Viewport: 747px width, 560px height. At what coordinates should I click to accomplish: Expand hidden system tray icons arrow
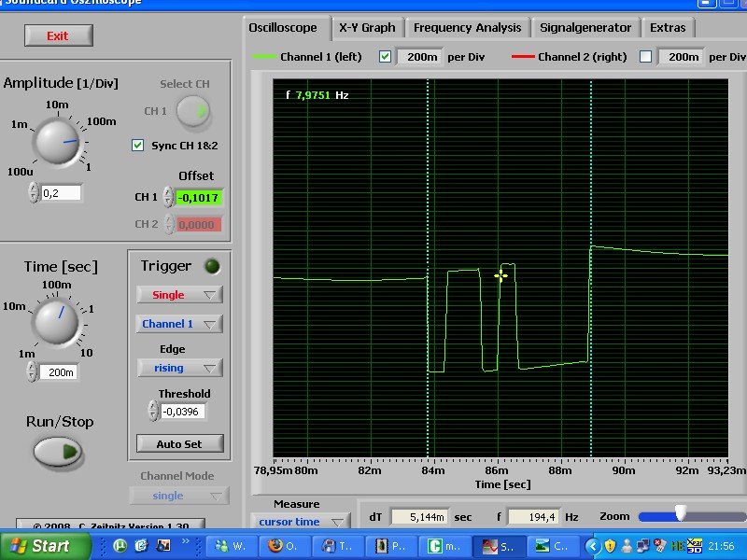[x=593, y=546]
